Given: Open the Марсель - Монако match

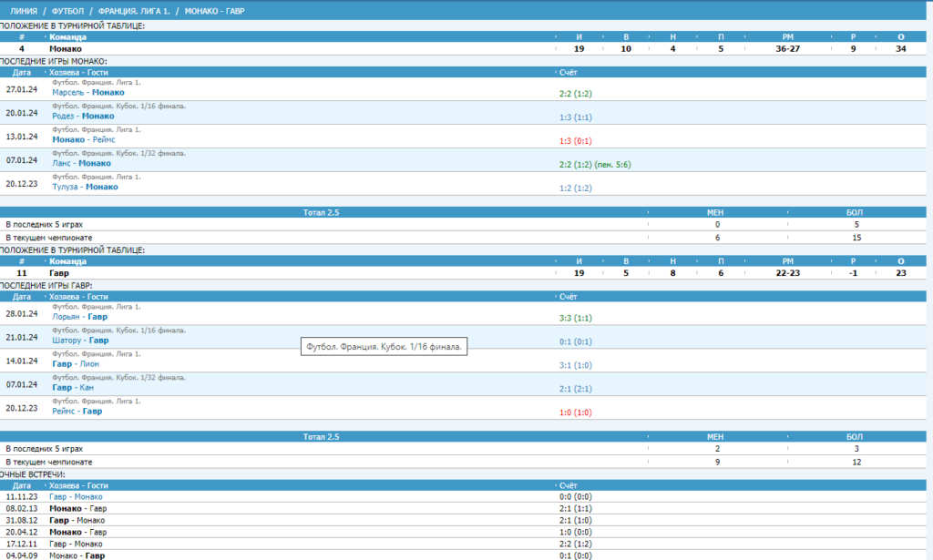Looking at the screenshot, I should pos(88,92).
